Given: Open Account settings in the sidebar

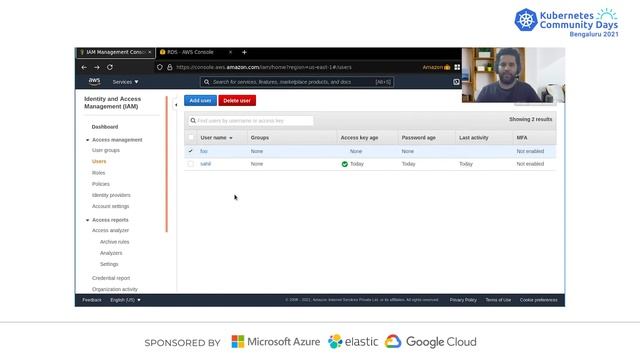Looking at the screenshot, I should pos(110,206).
